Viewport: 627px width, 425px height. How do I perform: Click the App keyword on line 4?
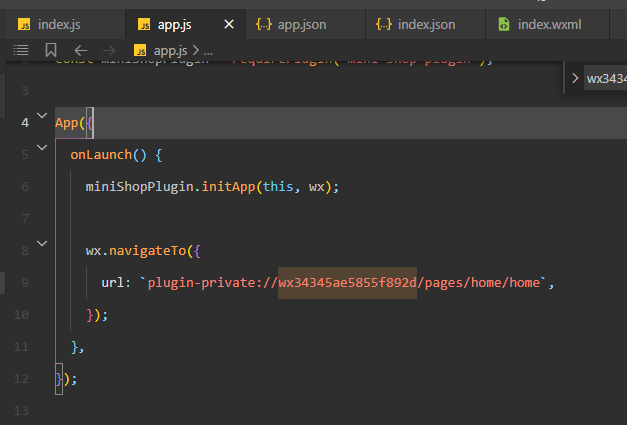click(67, 123)
